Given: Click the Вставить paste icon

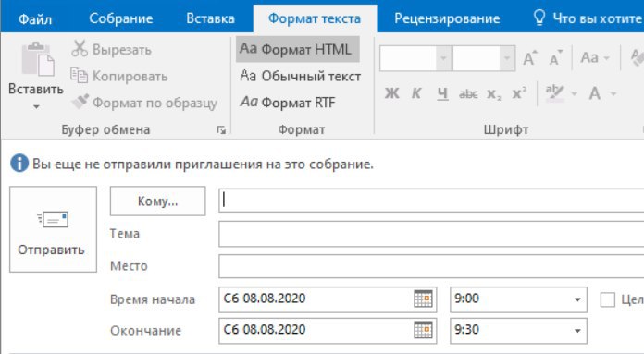Looking at the screenshot, I should [37, 59].
